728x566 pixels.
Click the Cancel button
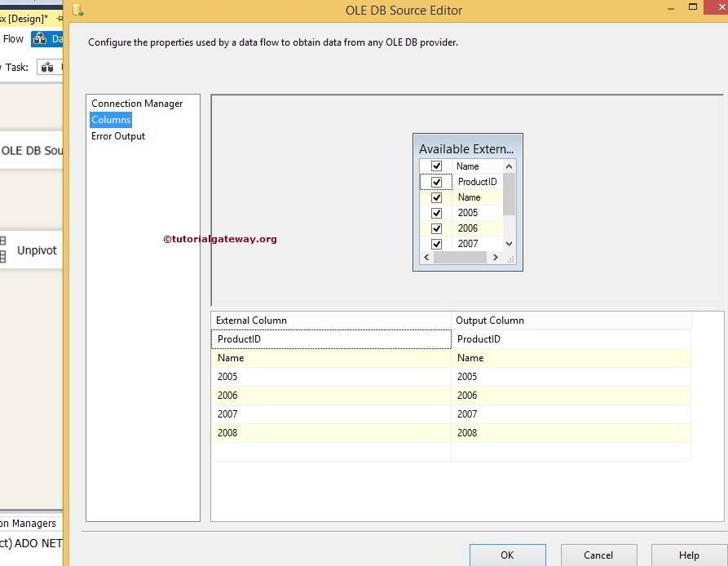[598, 555]
